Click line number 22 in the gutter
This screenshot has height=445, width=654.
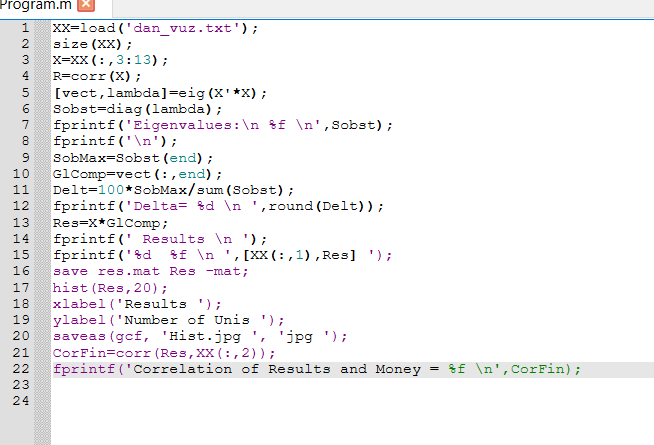point(20,369)
